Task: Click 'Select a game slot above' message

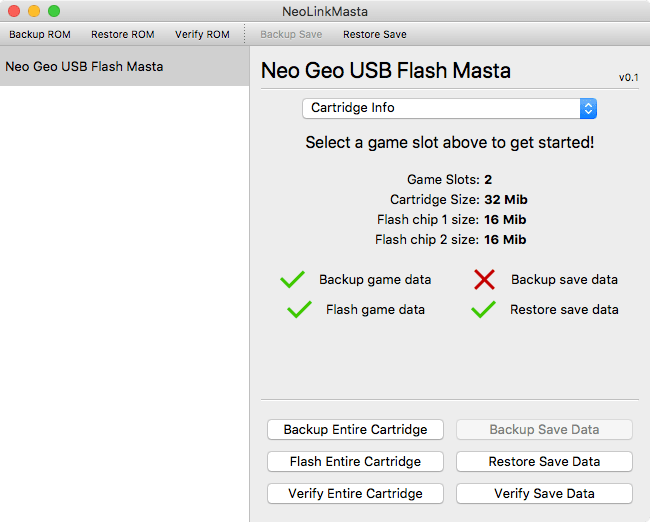Action: [450, 143]
